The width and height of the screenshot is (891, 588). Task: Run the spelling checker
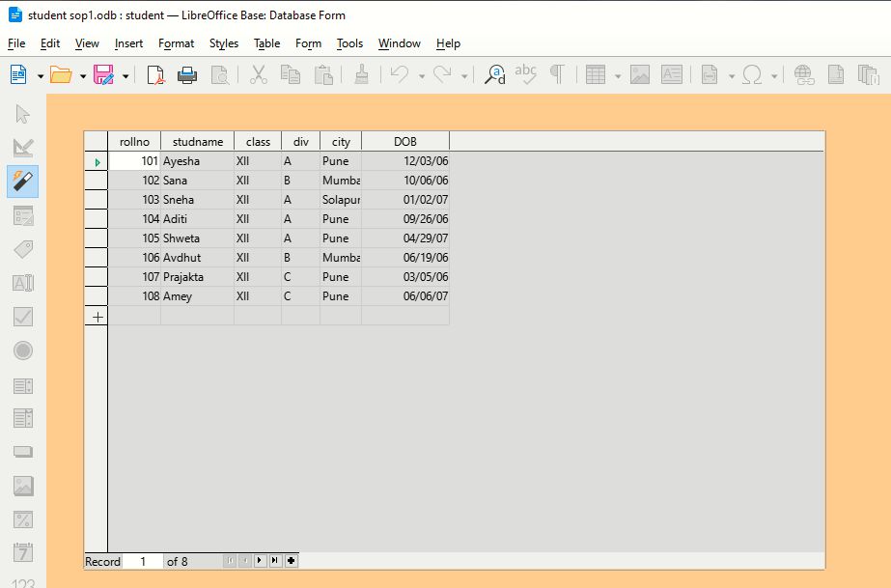click(x=526, y=73)
